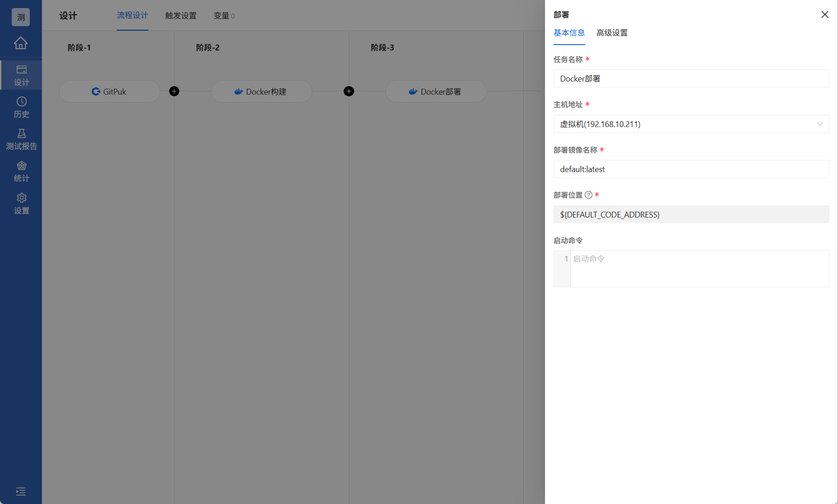Open the 变量 tab
This screenshot has width=838, height=504.
[x=224, y=16]
